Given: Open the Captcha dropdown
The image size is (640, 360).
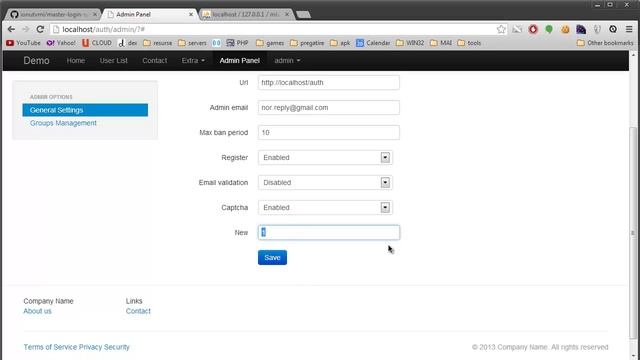Looking at the screenshot, I should (325, 207).
